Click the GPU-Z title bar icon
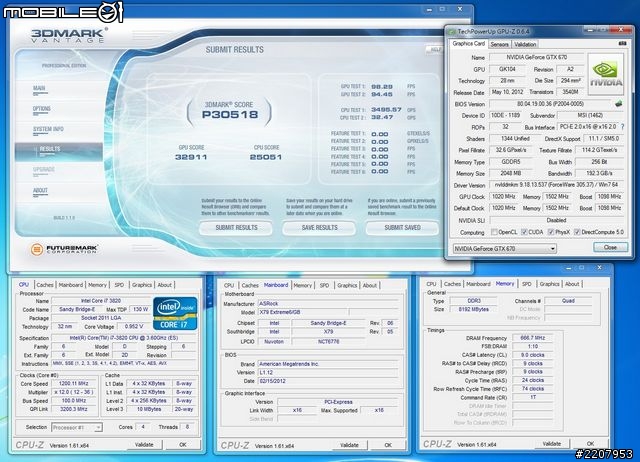Viewport: 640px width, 462px height. [452, 31]
